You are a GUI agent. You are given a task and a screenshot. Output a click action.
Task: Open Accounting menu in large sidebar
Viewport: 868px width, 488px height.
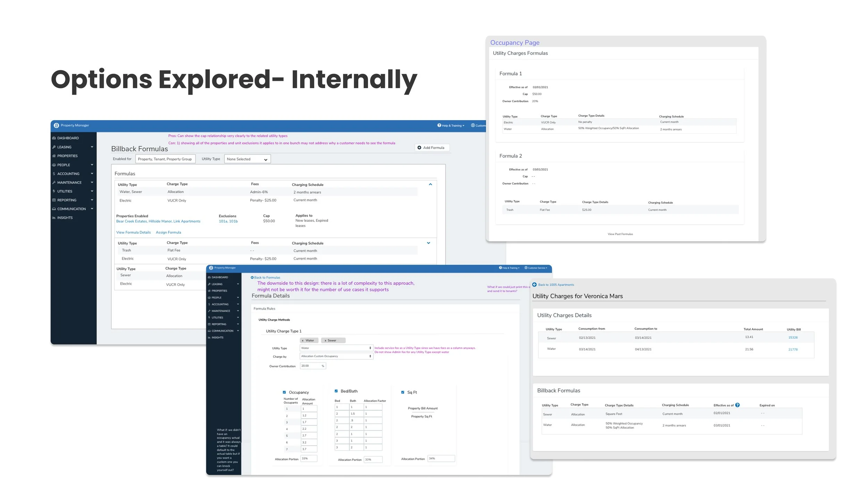click(x=68, y=174)
